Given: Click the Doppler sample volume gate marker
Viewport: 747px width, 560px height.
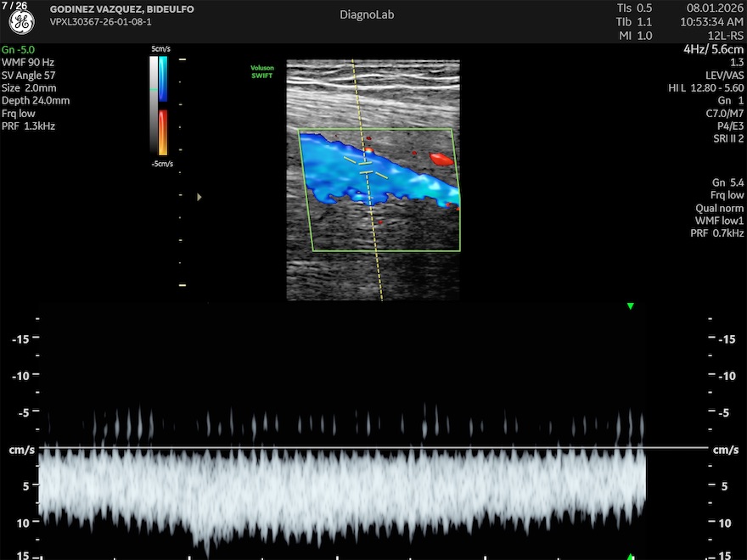Looking at the screenshot, I should 367,167.
